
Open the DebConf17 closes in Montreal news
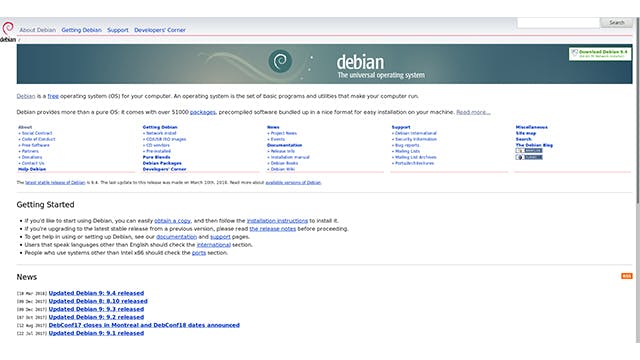point(144,325)
